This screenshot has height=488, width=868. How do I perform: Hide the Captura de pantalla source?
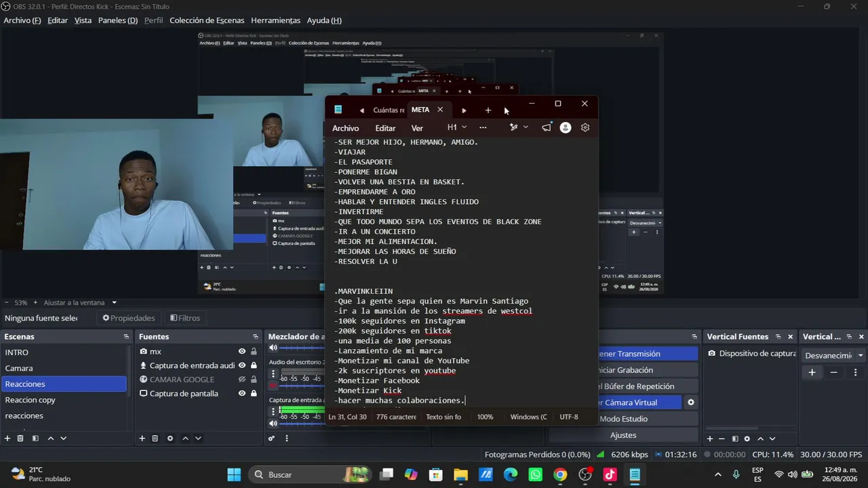click(242, 393)
